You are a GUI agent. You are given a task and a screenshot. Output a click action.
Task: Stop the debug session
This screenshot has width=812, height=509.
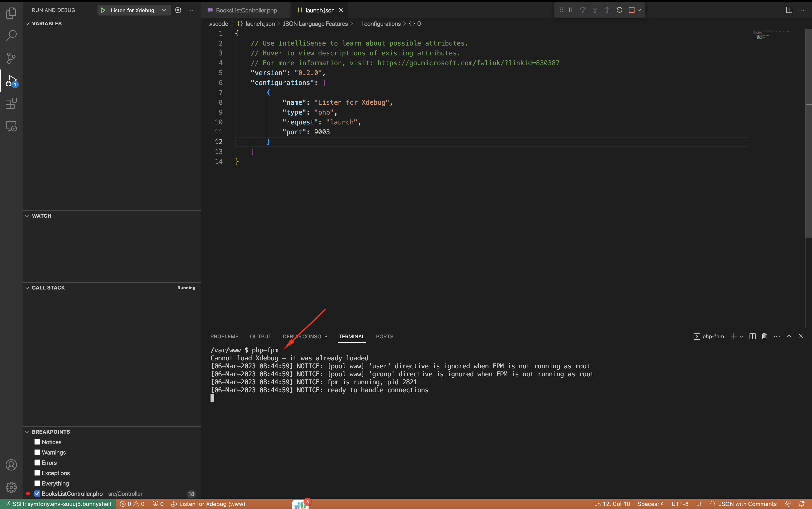point(632,10)
